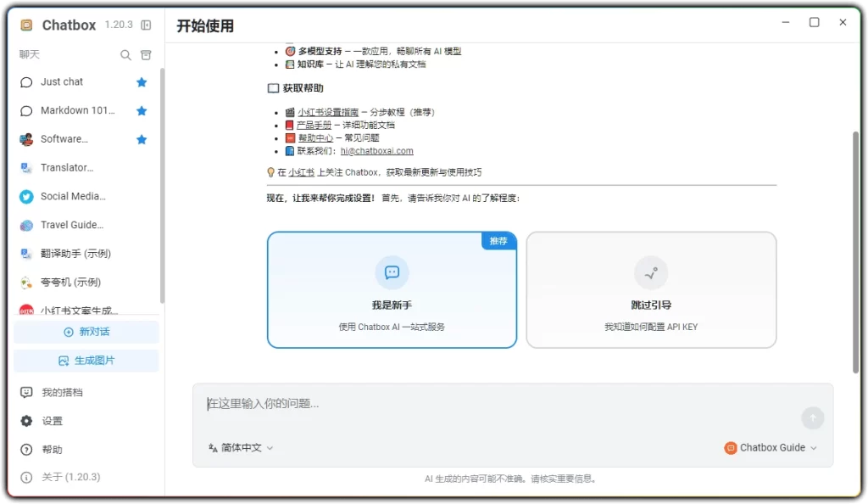This screenshot has width=868, height=504.
Task: Open the 产品手册 link
Action: coord(314,126)
